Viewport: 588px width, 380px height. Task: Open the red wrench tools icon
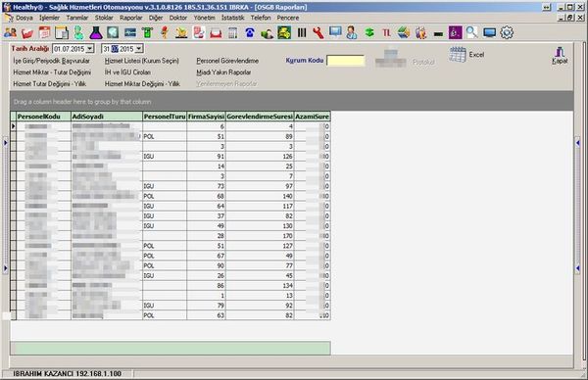tap(318, 33)
